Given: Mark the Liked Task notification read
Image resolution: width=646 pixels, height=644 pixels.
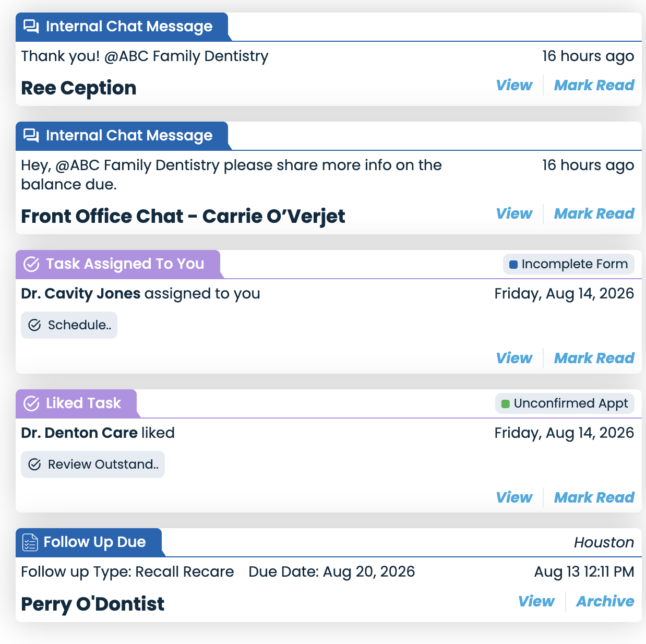Looking at the screenshot, I should click(594, 497).
